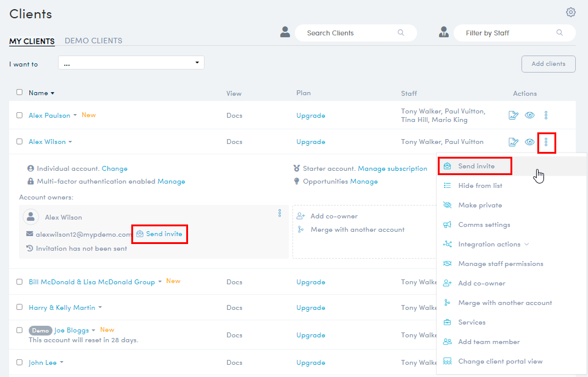Click the edit note icon for Alex Paulson
588x377 pixels.
514,115
